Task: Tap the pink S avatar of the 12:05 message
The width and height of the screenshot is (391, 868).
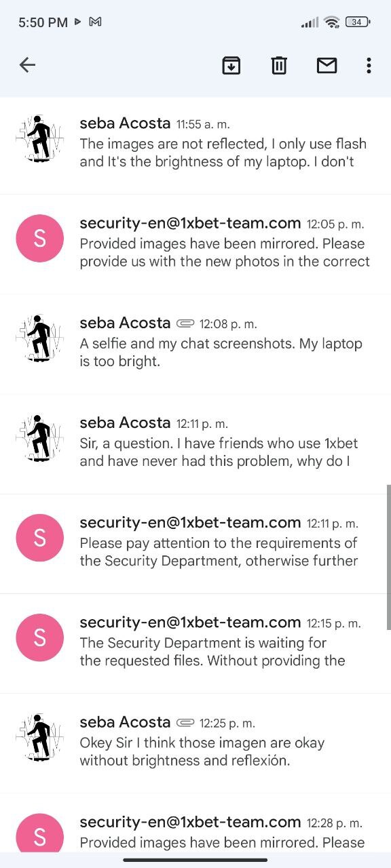Action: click(x=39, y=238)
